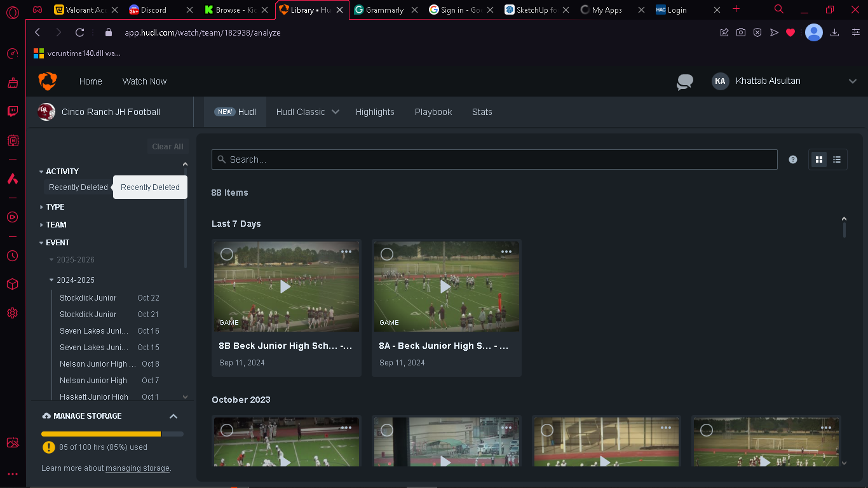Open a new browser tab
The image size is (868, 488).
(x=736, y=9)
